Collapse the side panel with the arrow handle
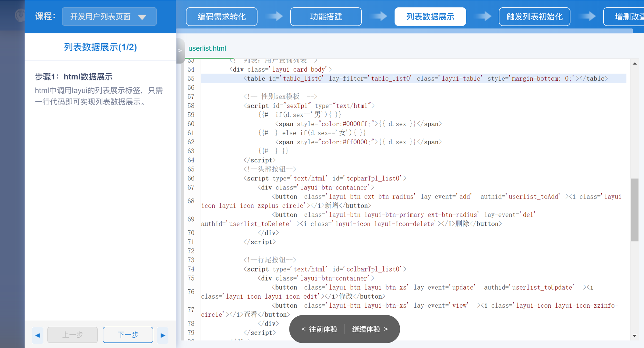The height and width of the screenshot is (348, 644). point(180,51)
